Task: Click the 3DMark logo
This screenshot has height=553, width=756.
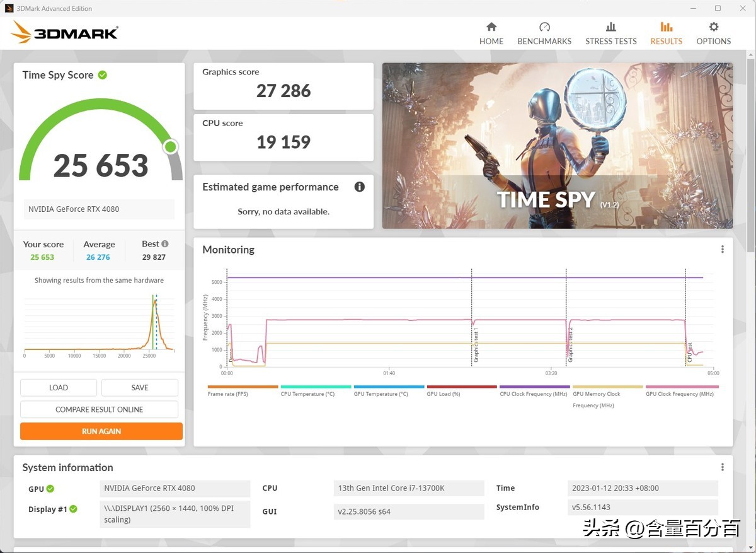Action: (x=64, y=32)
